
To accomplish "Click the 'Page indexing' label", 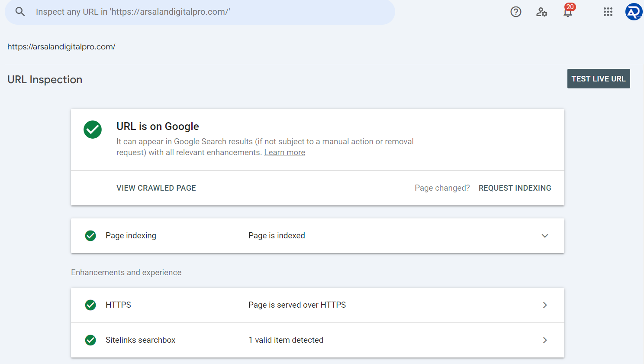I will 131,236.
